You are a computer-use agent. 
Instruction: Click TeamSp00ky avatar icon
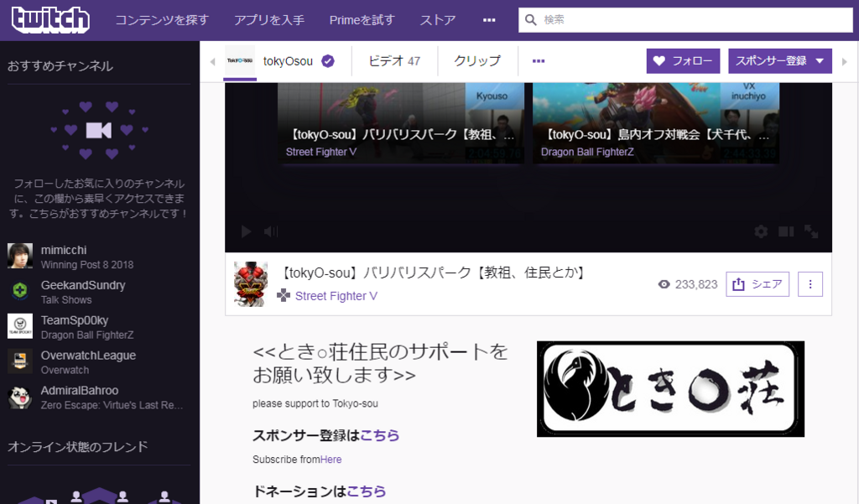(20, 326)
